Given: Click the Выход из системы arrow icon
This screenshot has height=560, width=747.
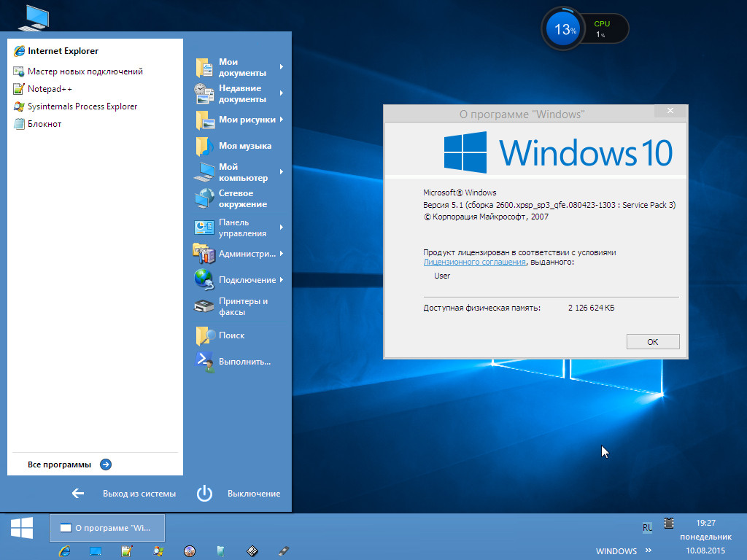Looking at the screenshot, I should coord(78,494).
